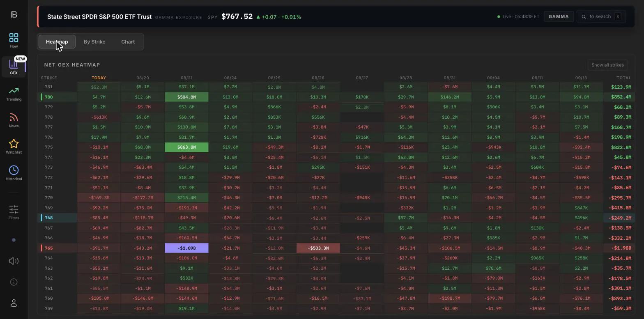
Task: Open the GEX section icon
Action: tap(14, 66)
